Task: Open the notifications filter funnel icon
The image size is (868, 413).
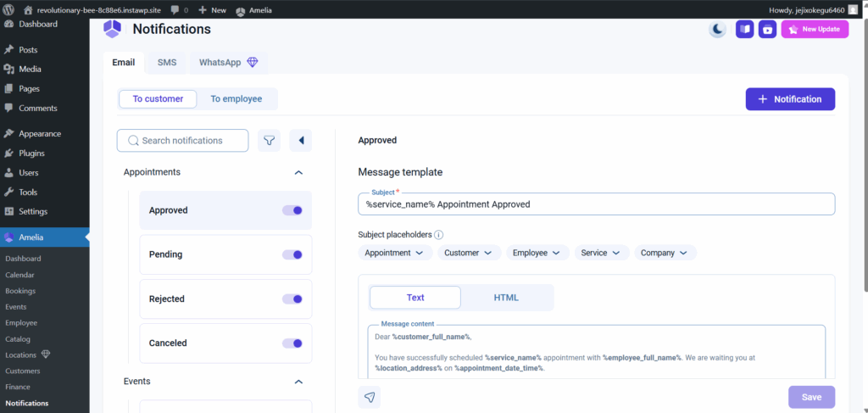Action: (x=269, y=141)
